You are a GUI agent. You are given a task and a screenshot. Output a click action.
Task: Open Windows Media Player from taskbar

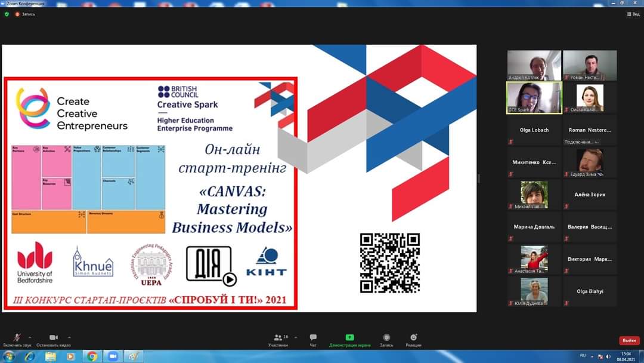click(70, 356)
